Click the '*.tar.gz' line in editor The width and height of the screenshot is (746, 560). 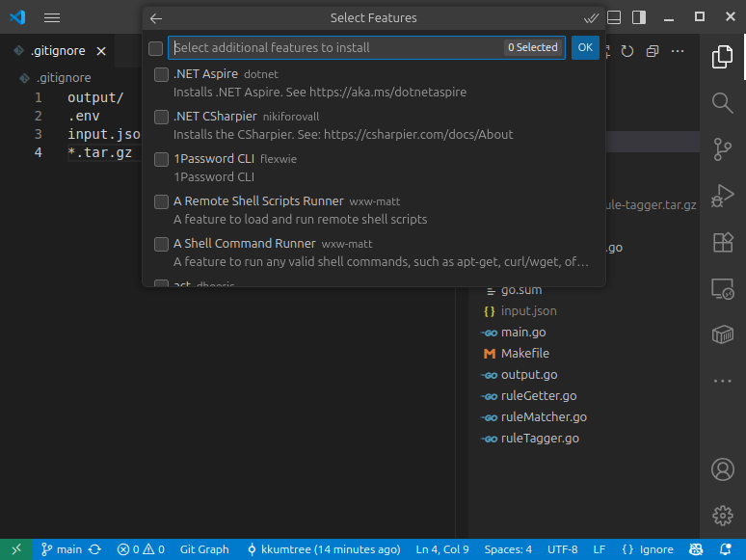99,152
